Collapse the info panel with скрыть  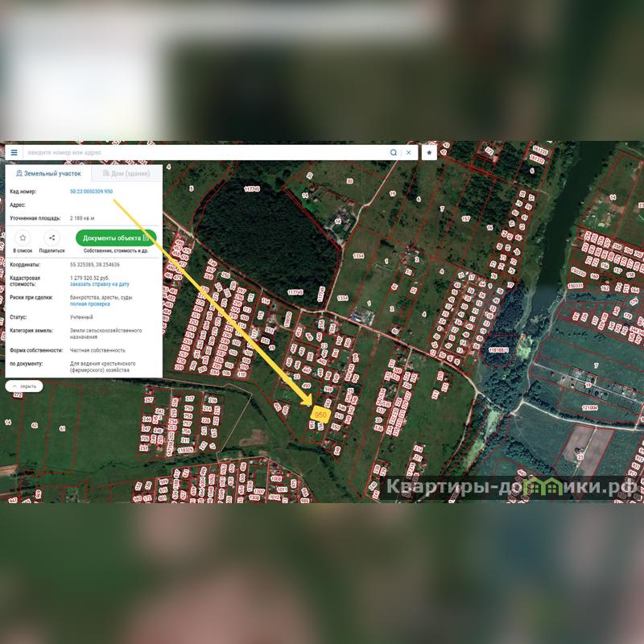24,386
